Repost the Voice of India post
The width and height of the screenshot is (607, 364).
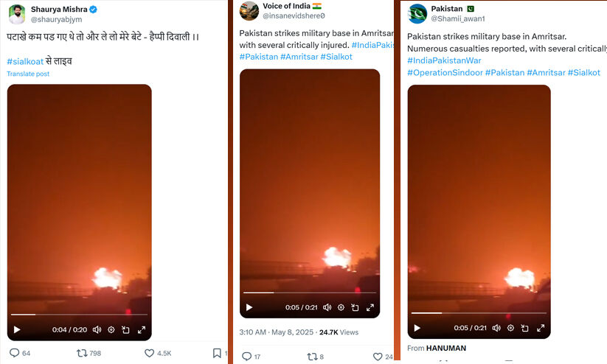click(312, 357)
